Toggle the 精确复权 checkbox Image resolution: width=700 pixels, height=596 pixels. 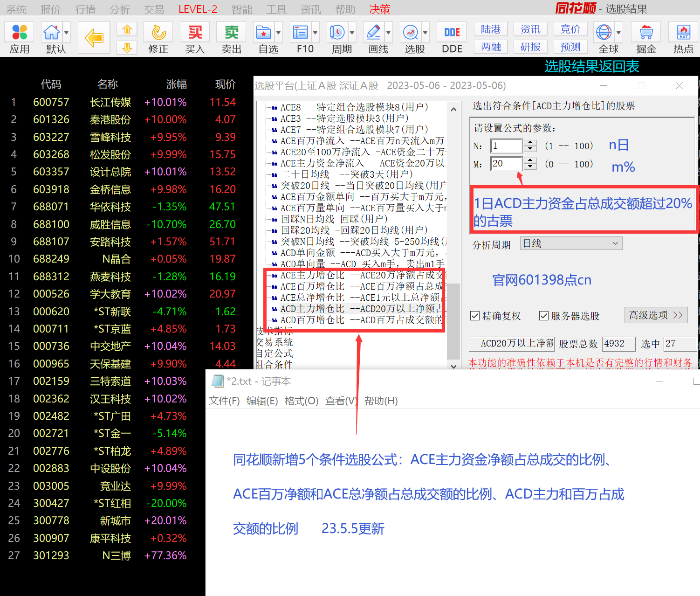pyautogui.click(x=475, y=316)
